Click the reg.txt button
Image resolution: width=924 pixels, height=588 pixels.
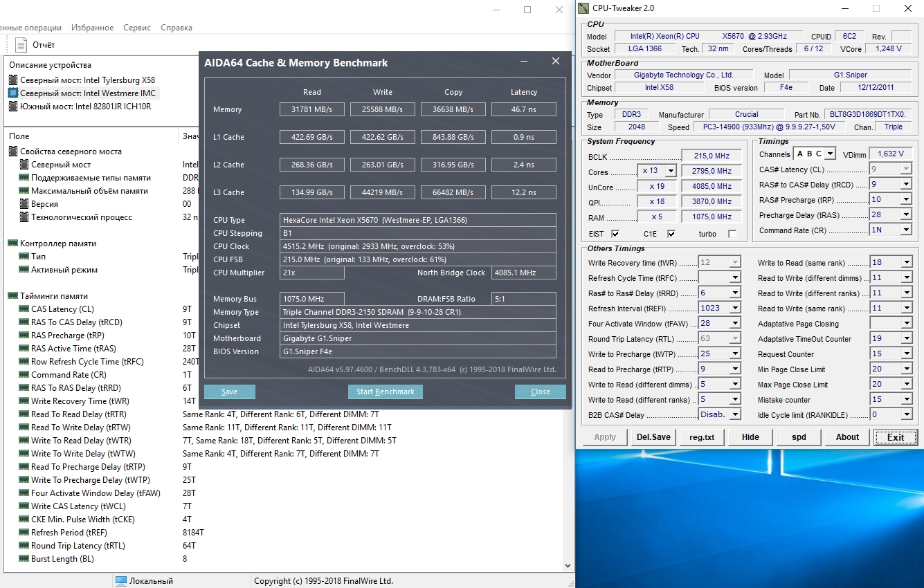pos(702,437)
